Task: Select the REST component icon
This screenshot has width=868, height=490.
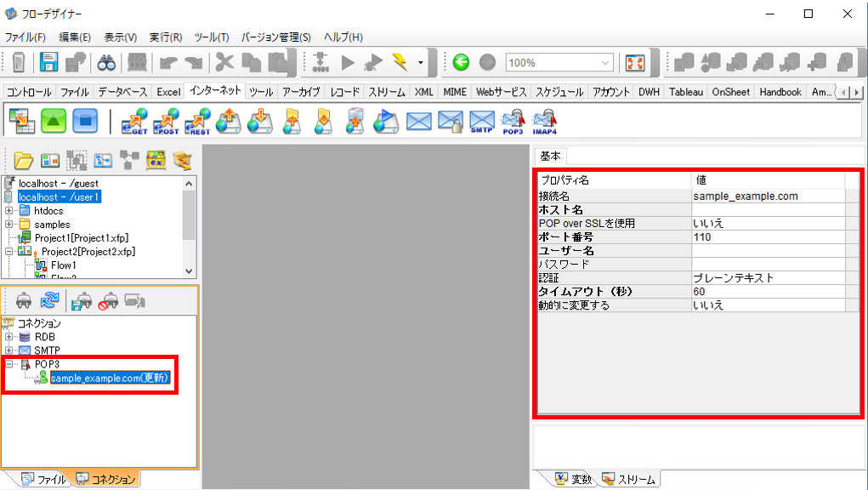Action: pos(197,122)
